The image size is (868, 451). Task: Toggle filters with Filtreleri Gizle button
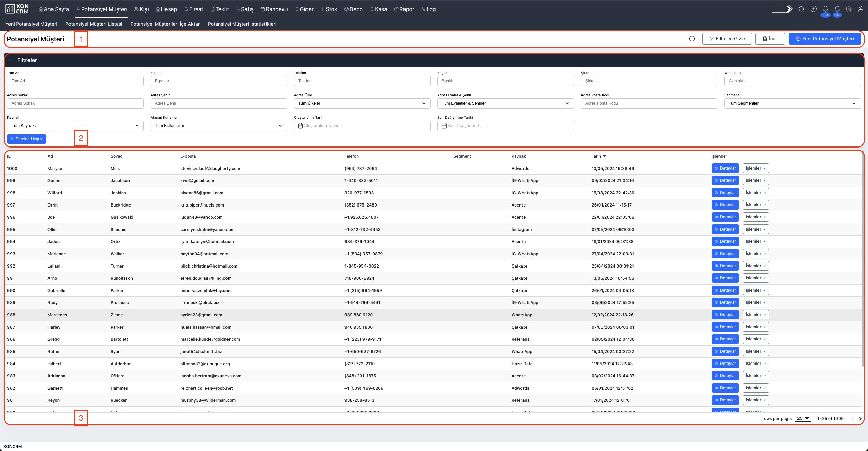click(727, 39)
